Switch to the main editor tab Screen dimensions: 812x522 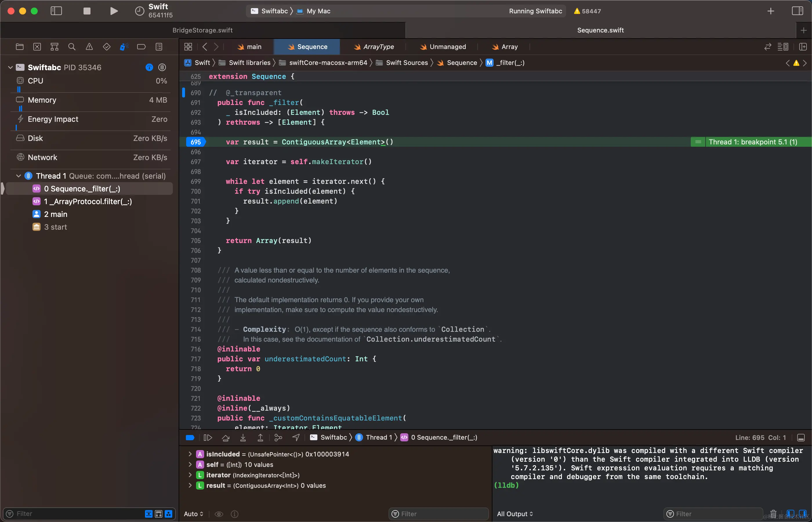[x=249, y=47]
